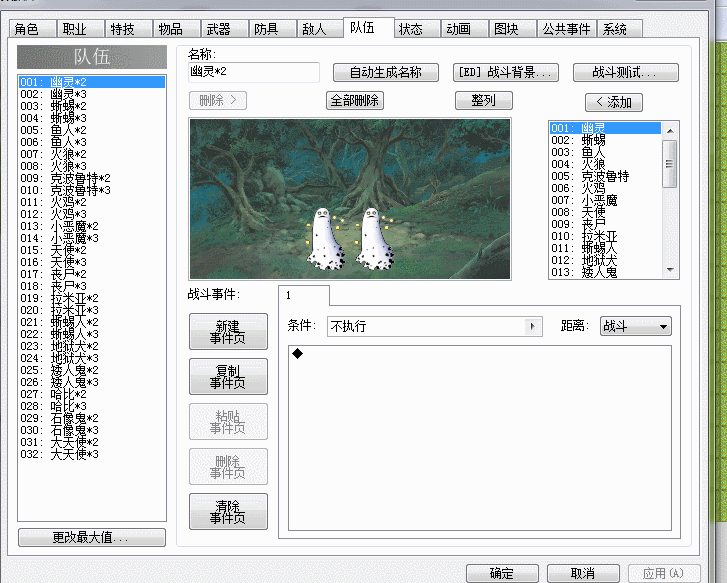Select troop 017: 丧尸*2

(x=92, y=274)
